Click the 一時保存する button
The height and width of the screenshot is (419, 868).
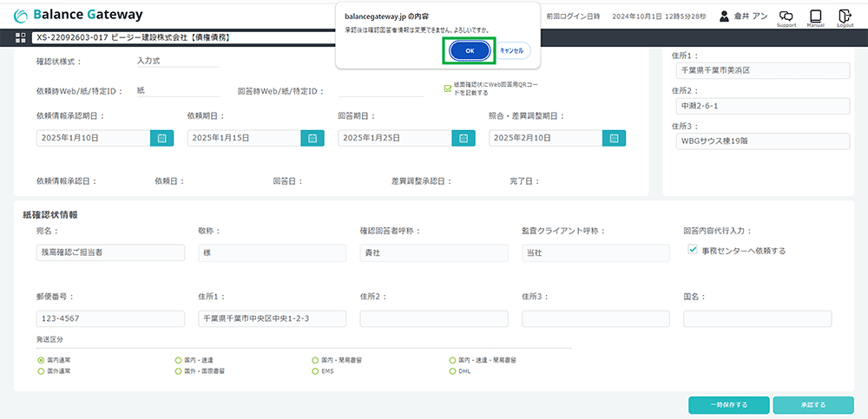[727, 405]
